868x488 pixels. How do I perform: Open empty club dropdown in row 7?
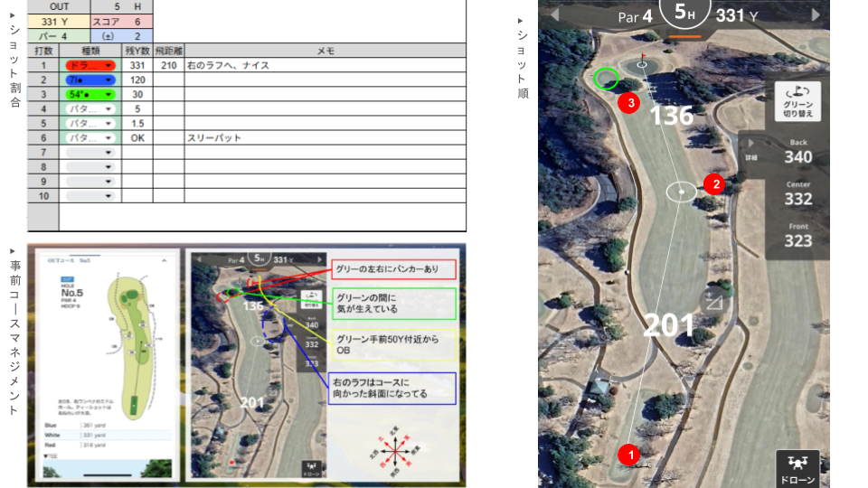[x=90, y=153]
